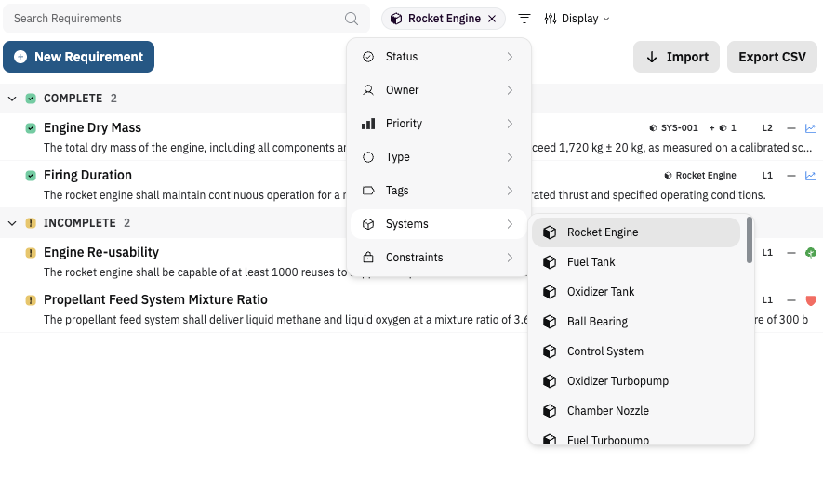The width and height of the screenshot is (823, 504).
Task: Click the Priority row chevron arrow
Action: [x=510, y=124]
